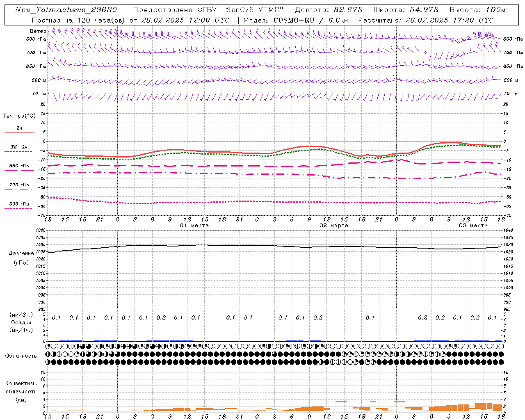Click the Конвективн. panel label

21,383
